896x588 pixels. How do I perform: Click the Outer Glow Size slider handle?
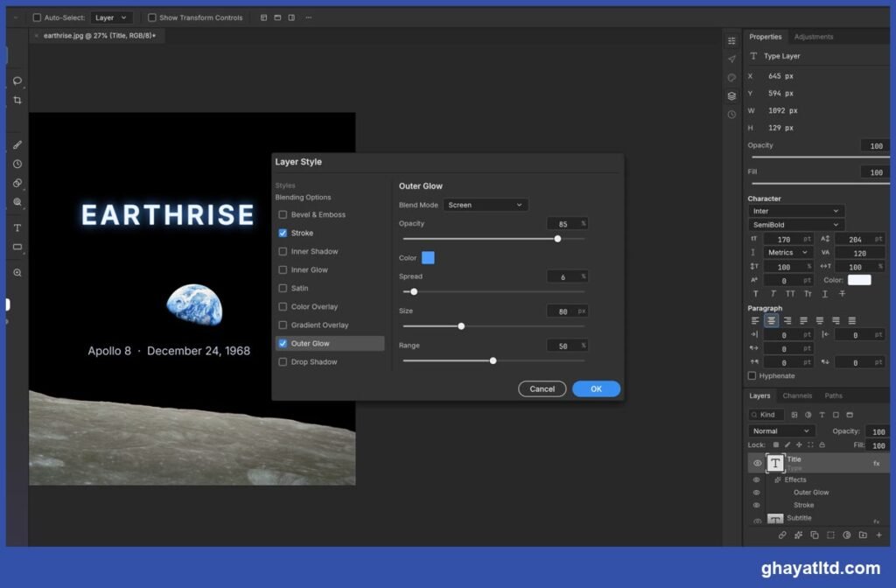pyautogui.click(x=461, y=326)
